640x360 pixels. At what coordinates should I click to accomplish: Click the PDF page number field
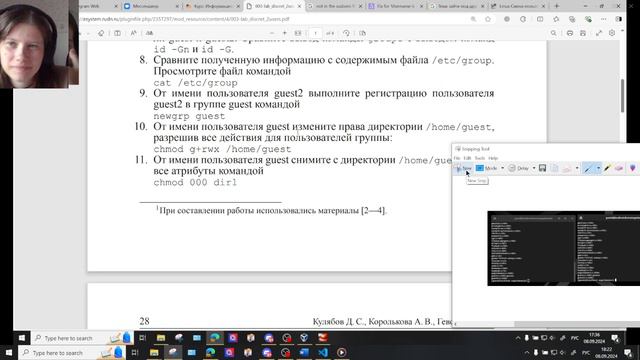point(315,33)
